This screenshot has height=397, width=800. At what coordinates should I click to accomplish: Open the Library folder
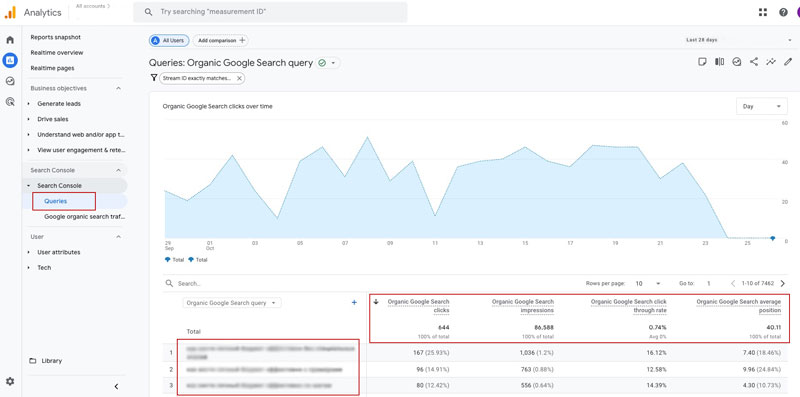click(46, 361)
